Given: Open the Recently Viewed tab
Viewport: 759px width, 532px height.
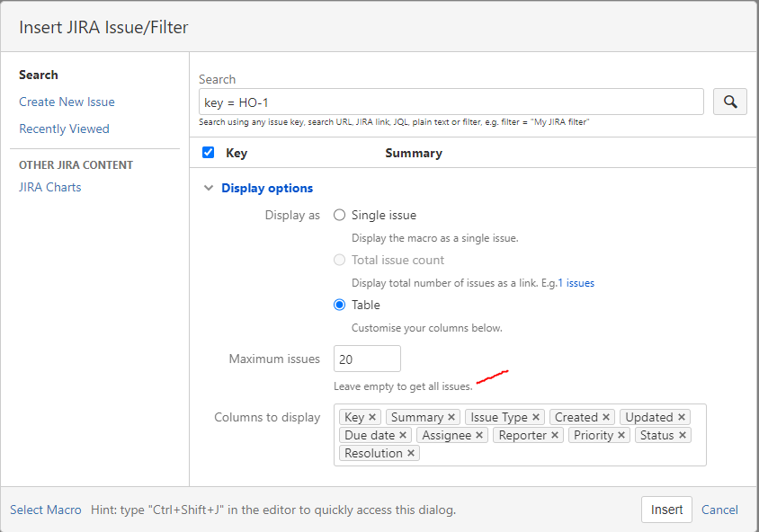Looking at the screenshot, I should [64, 129].
